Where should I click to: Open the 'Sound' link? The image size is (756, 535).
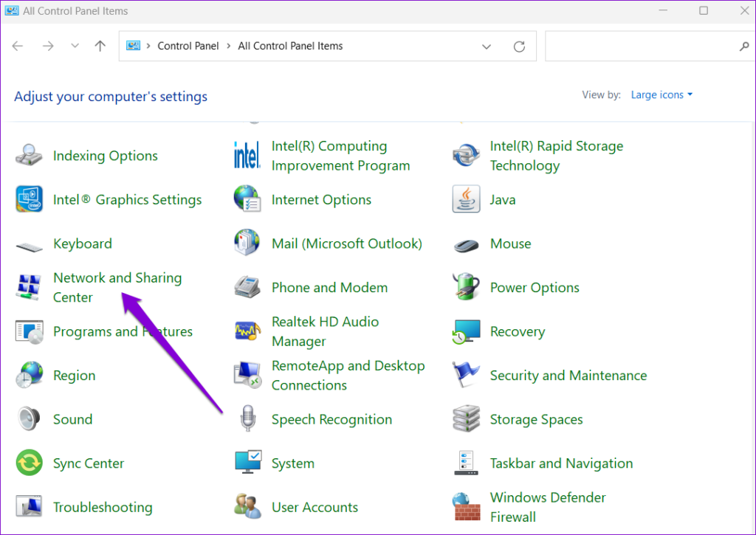(x=73, y=419)
